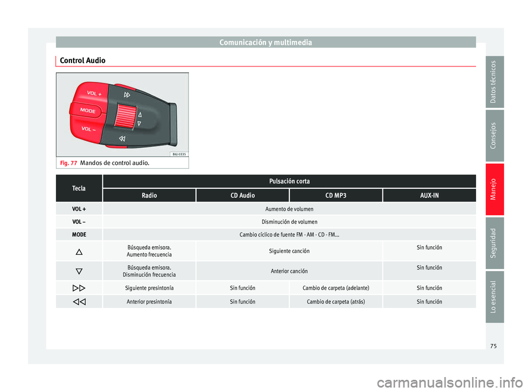Click the CD MP3 column header
Screen dimensions: 532x392
(336, 195)
